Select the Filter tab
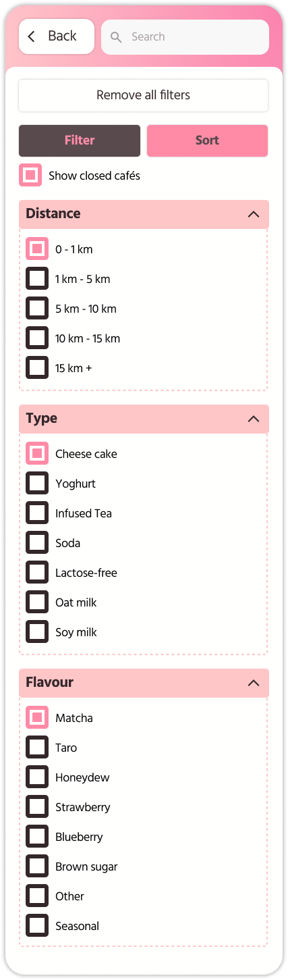This screenshot has height=980, width=288. [80, 140]
